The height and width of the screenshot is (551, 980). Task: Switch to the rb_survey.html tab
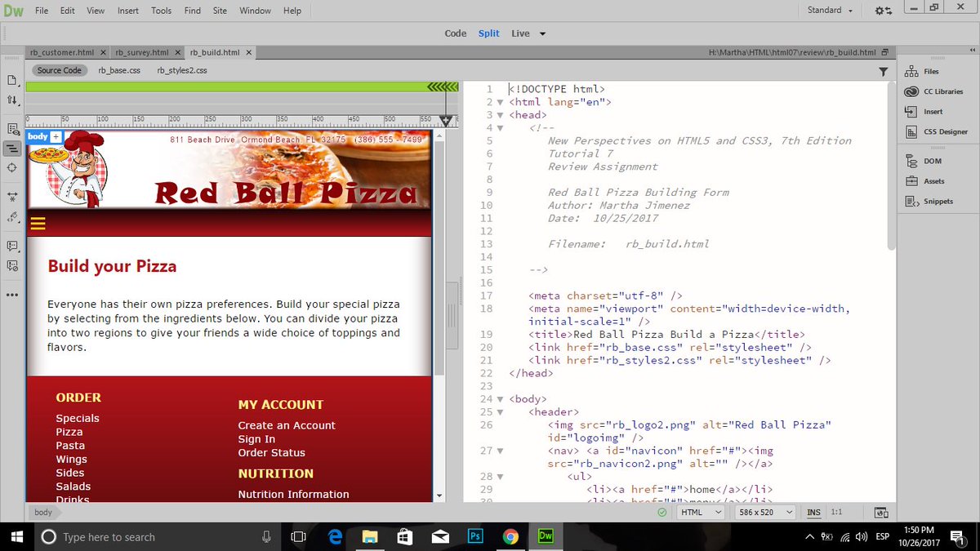(141, 52)
